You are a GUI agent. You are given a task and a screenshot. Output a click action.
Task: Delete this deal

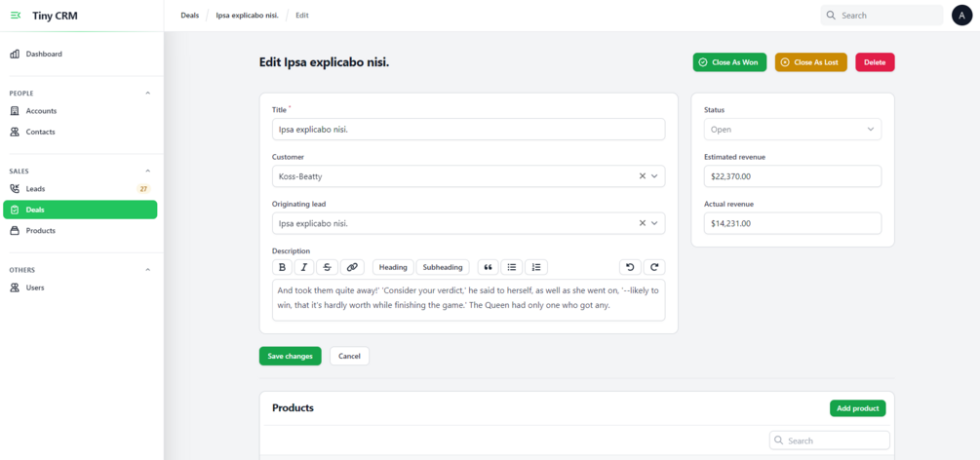coord(875,62)
